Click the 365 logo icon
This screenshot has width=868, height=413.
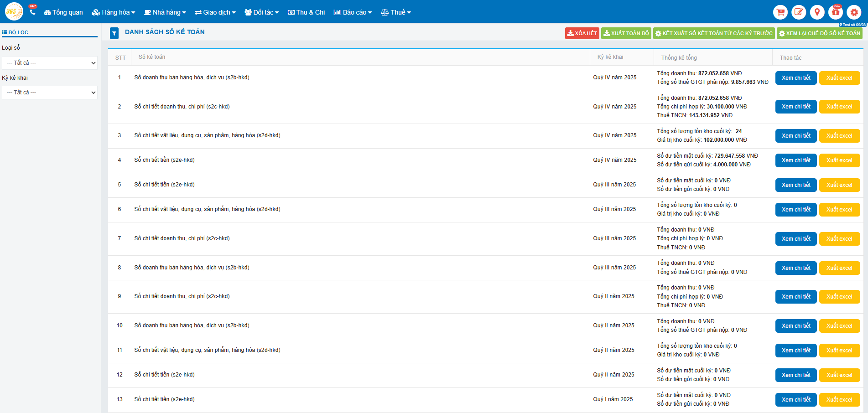(x=14, y=11)
